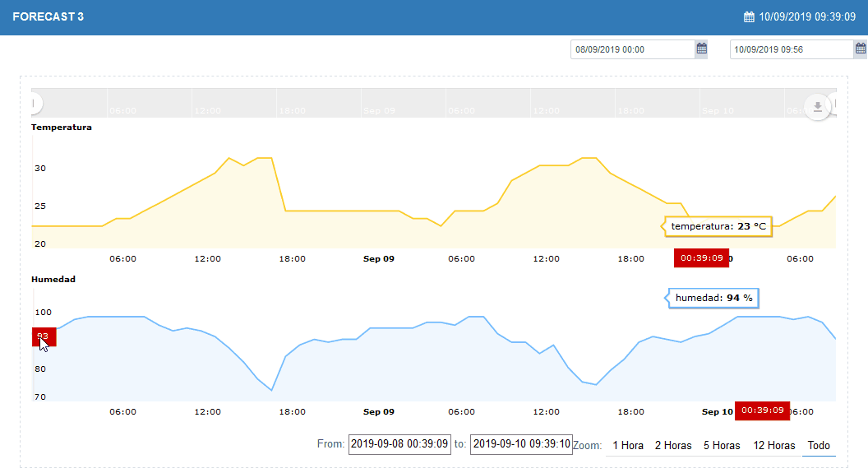The image size is (868, 473).
Task: Click the red 93 value label on the Humedad axis
Action: click(44, 336)
